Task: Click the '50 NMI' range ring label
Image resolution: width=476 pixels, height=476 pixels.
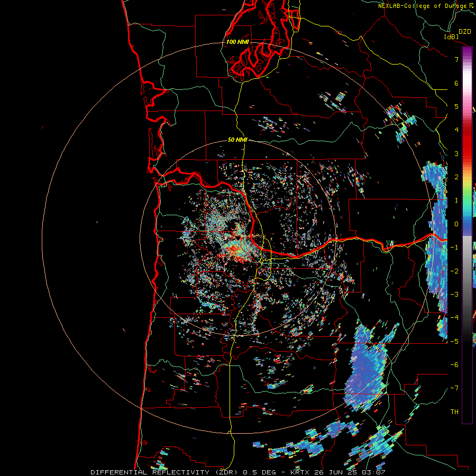Action: pyautogui.click(x=237, y=140)
